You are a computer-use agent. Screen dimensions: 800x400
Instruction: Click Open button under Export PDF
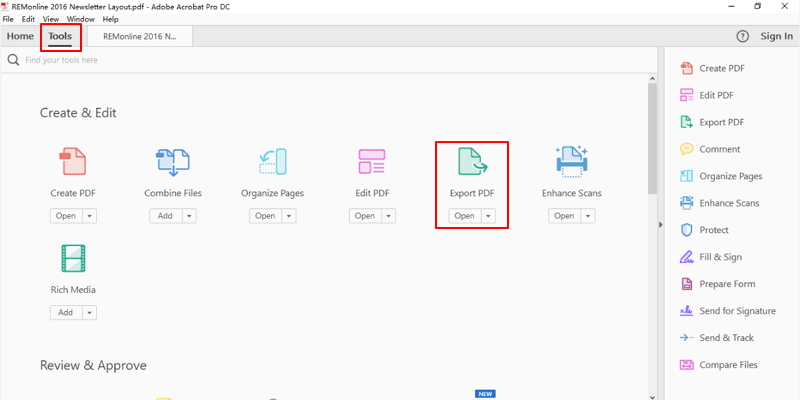465,216
